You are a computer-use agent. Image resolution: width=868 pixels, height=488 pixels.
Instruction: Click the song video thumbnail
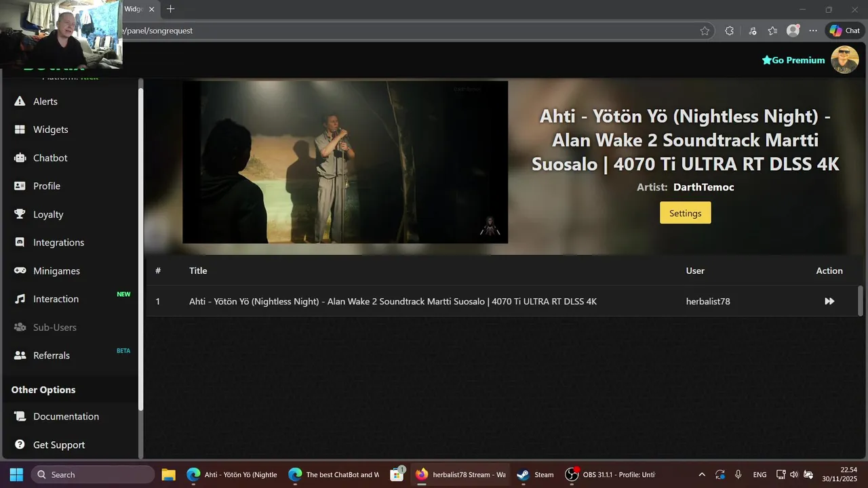tap(345, 162)
